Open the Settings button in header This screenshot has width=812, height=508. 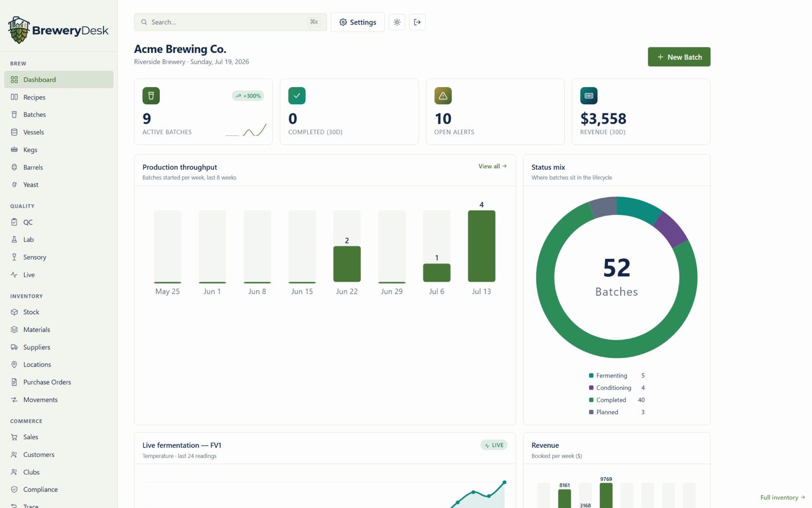pyautogui.click(x=358, y=22)
